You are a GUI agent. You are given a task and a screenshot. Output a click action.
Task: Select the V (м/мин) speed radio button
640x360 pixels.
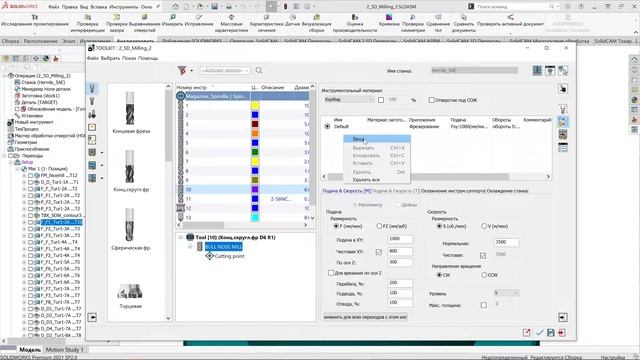point(484,226)
